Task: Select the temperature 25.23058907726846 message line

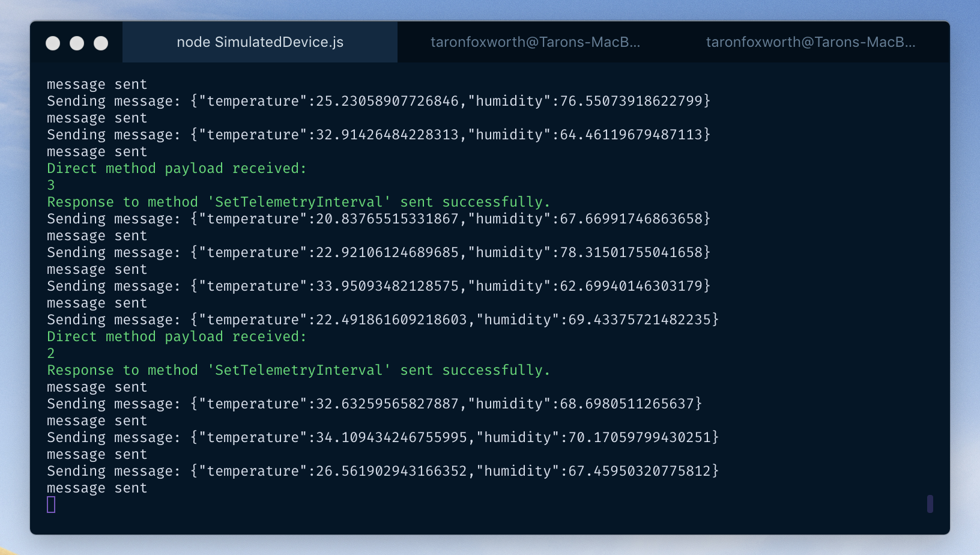Action: pos(378,101)
